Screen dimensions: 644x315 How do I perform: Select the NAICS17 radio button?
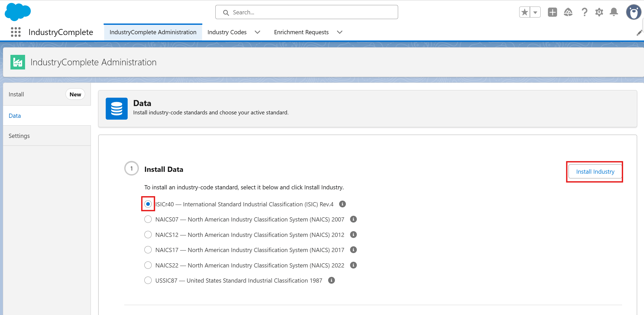(x=148, y=250)
